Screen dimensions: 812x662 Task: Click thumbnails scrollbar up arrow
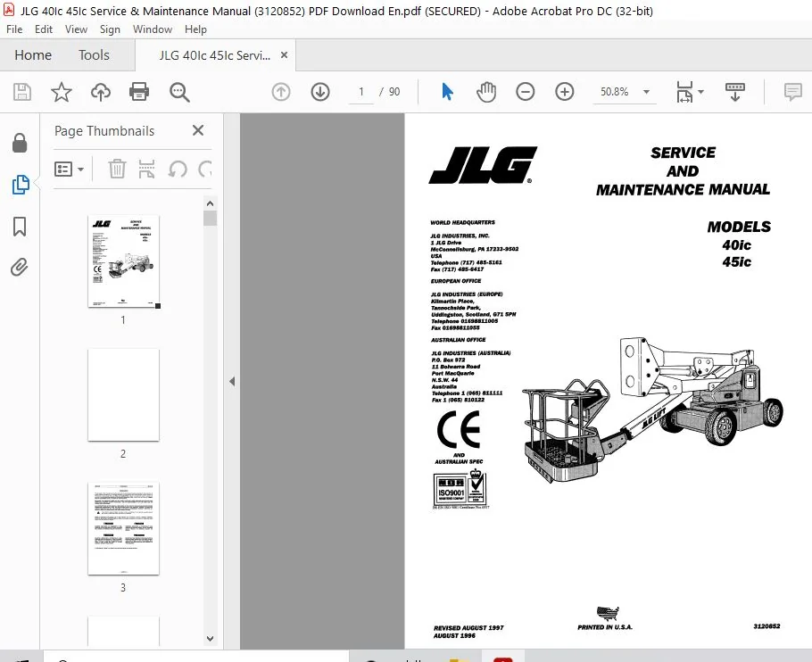click(x=210, y=203)
